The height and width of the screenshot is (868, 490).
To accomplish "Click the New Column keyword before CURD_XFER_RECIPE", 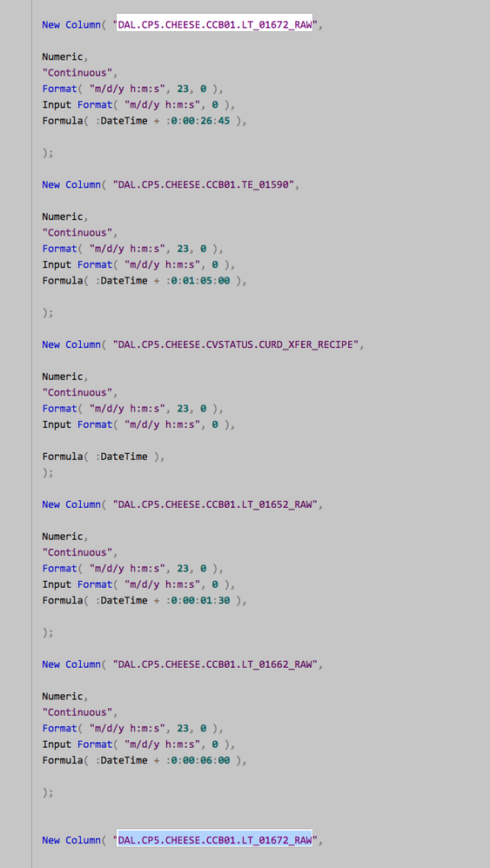I will (69, 345).
